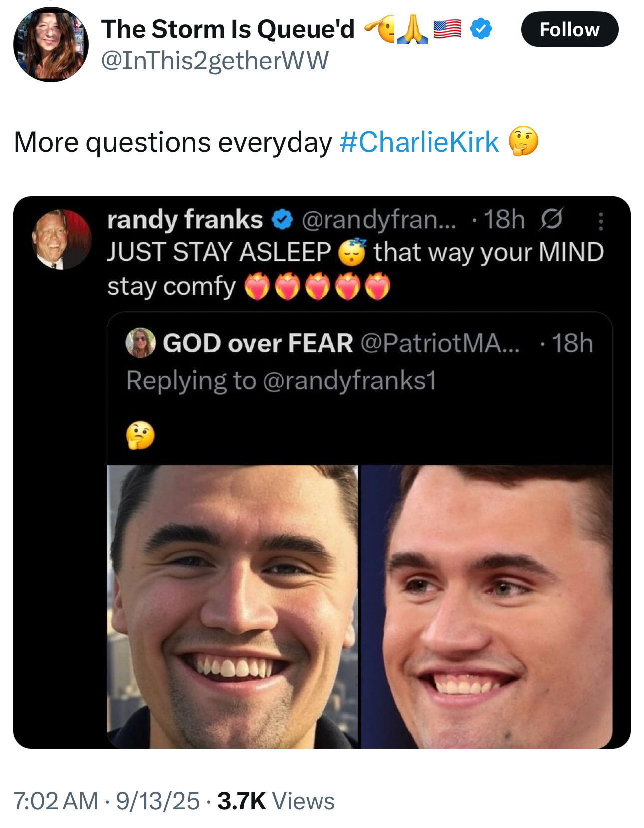This screenshot has width=644, height=828.
Task: Open The Storm Is Queue'd profile picture
Action: [51, 45]
